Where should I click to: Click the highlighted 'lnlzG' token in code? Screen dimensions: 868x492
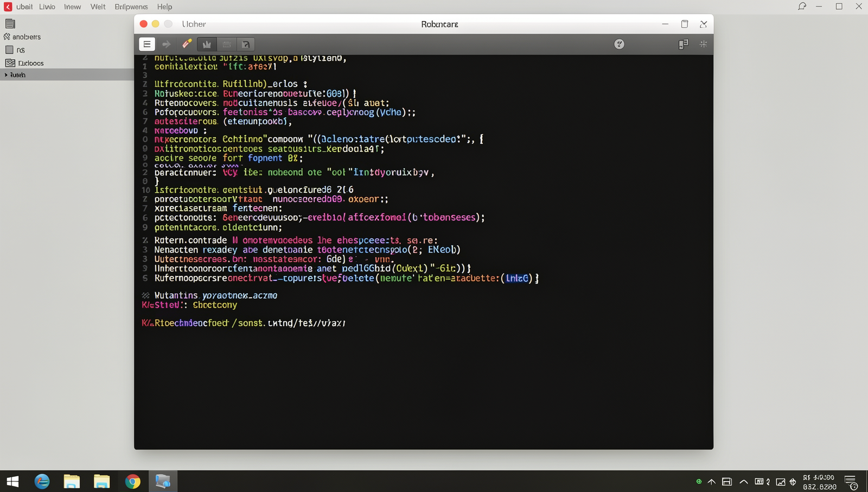click(x=517, y=278)
